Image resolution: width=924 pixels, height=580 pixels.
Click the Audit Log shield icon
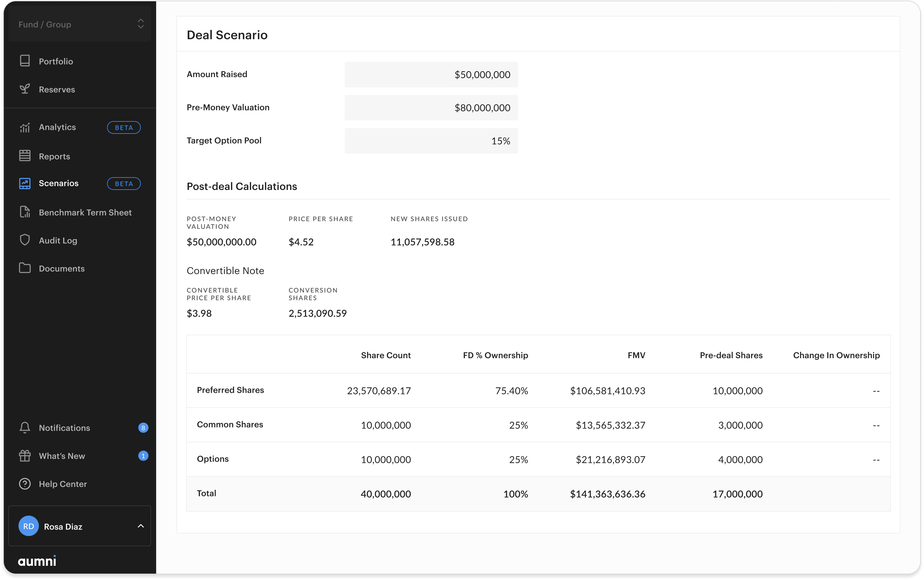(x=25, y=240)
